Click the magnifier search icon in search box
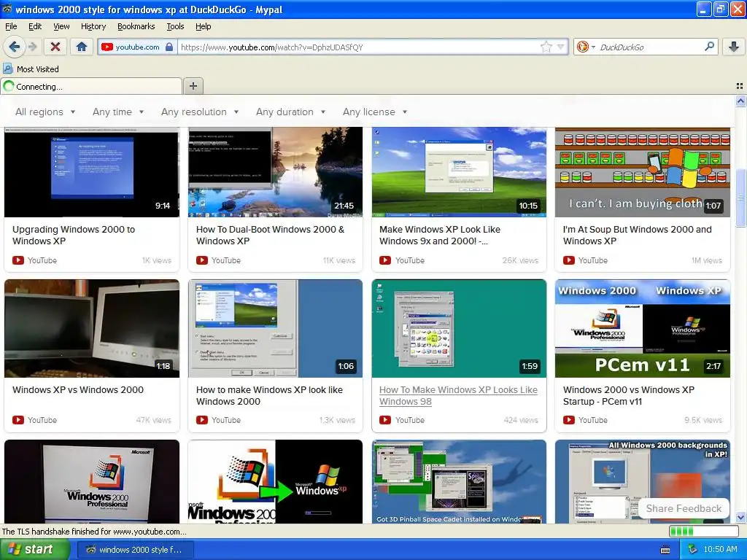 [709, 47]
